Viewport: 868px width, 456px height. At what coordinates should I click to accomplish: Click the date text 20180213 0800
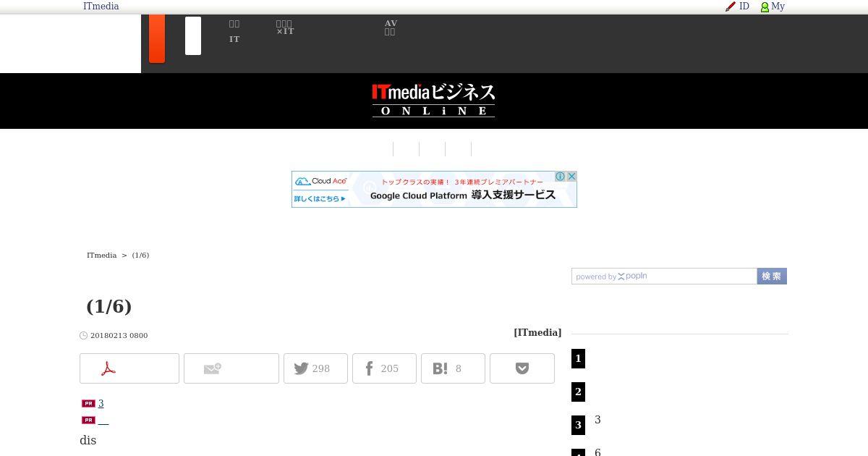click(x=119, y=336)
